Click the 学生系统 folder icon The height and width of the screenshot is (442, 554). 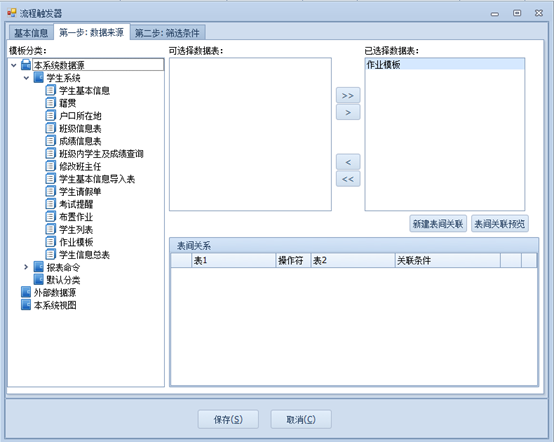[38, 78]
